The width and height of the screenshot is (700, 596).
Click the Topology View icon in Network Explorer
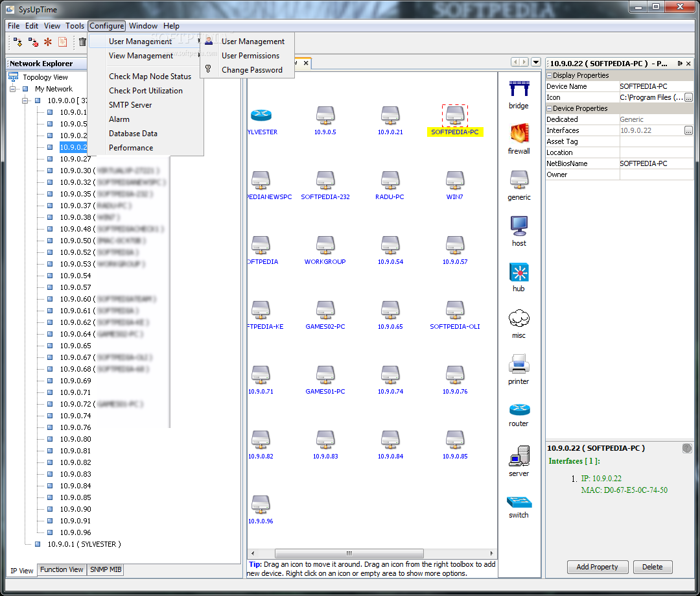[x=14, y=77]
